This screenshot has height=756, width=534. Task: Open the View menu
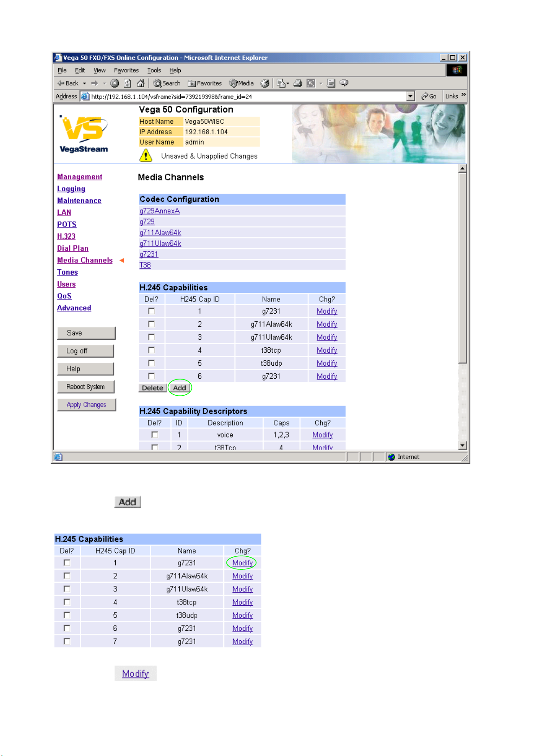coord(100,70)
